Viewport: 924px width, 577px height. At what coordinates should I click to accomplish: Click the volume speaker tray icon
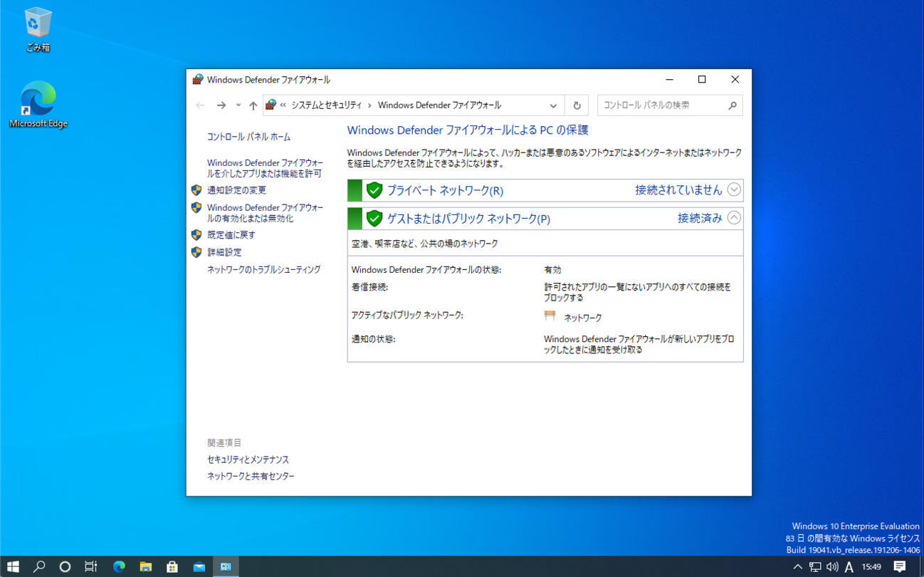pos(832,567)
